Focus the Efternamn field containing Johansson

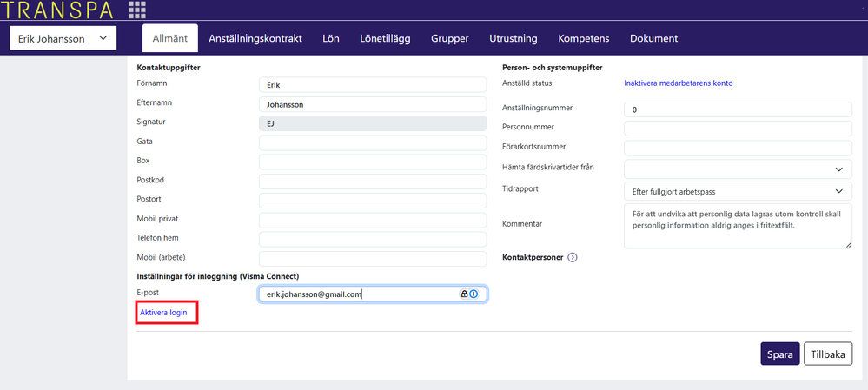(373, 104)
